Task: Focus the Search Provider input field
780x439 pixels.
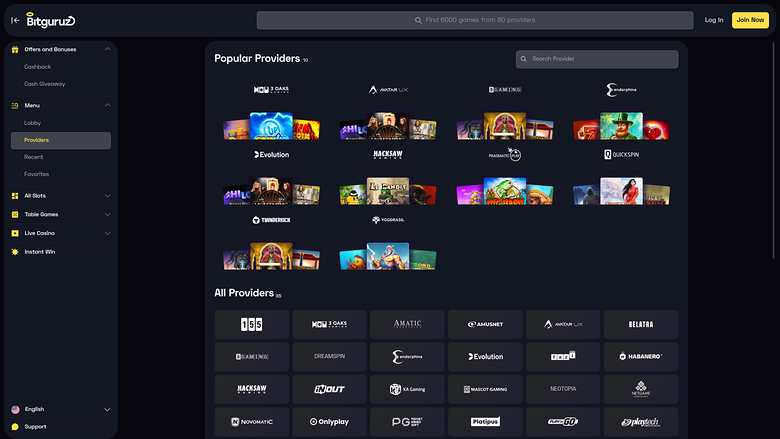Action: [x=597, y=59]
